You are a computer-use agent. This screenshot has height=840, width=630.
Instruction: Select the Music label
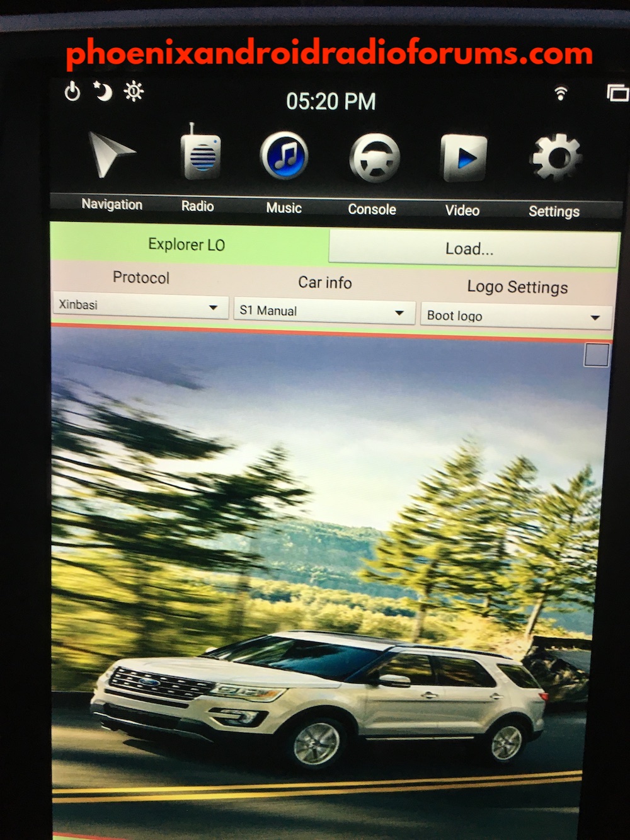(x=283, y=208)
